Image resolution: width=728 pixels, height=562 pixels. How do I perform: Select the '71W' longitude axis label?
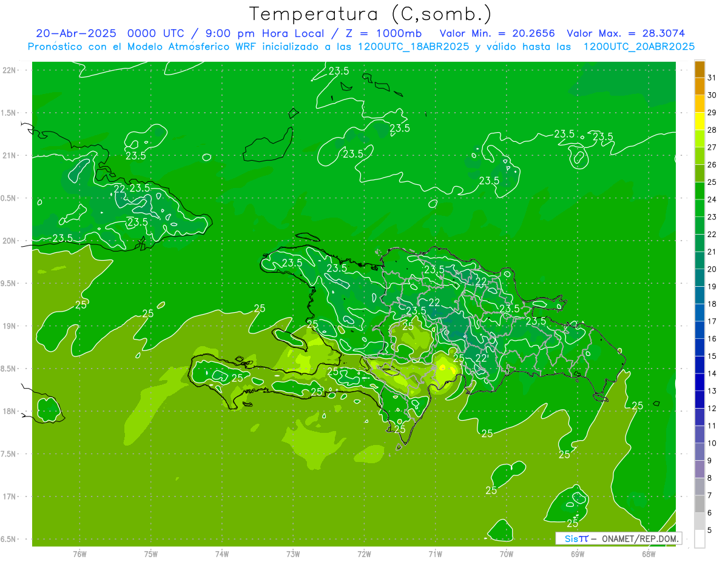435,554
